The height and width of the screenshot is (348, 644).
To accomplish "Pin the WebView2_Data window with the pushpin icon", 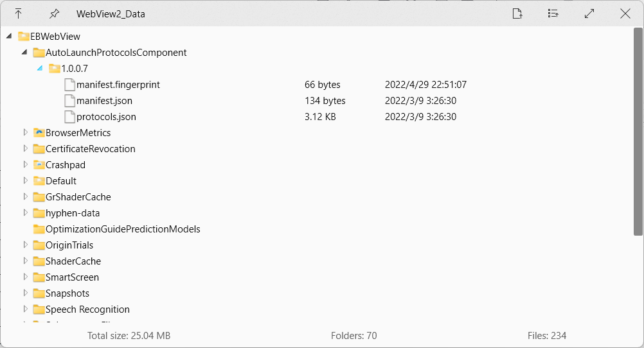I will (54, 13).
